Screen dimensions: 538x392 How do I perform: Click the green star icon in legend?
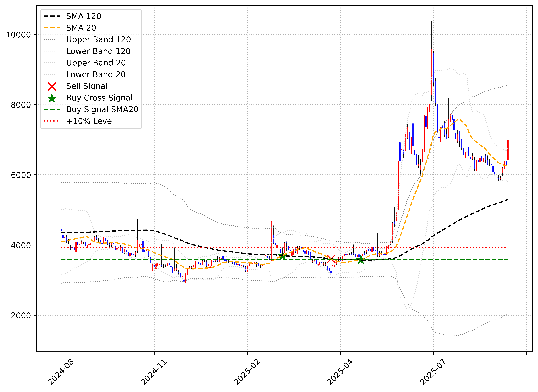pos(52,98)
